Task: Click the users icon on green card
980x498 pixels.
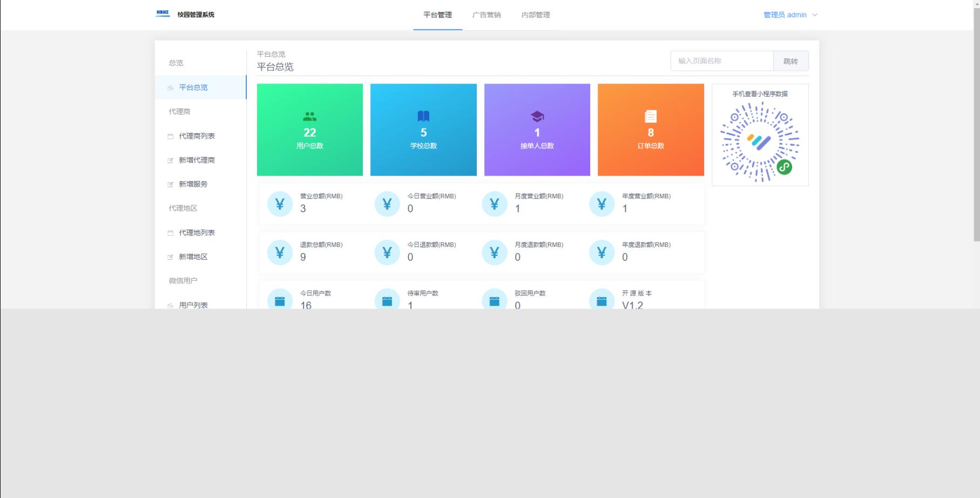Action: coord(309,116)
